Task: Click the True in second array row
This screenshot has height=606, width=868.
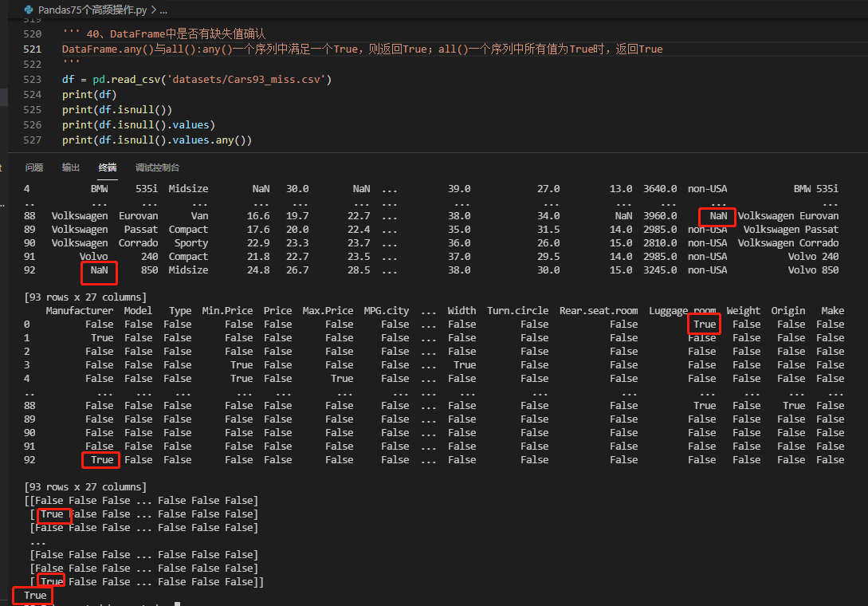Action: (x=52, y=514)
